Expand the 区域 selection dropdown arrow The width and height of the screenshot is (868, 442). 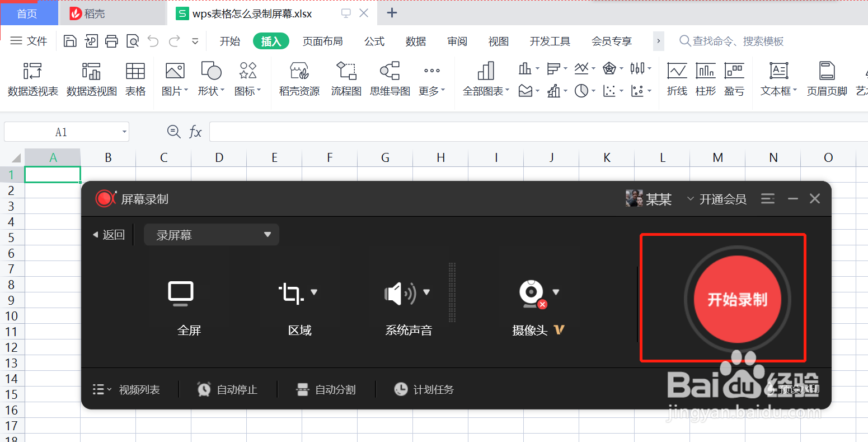315,292
